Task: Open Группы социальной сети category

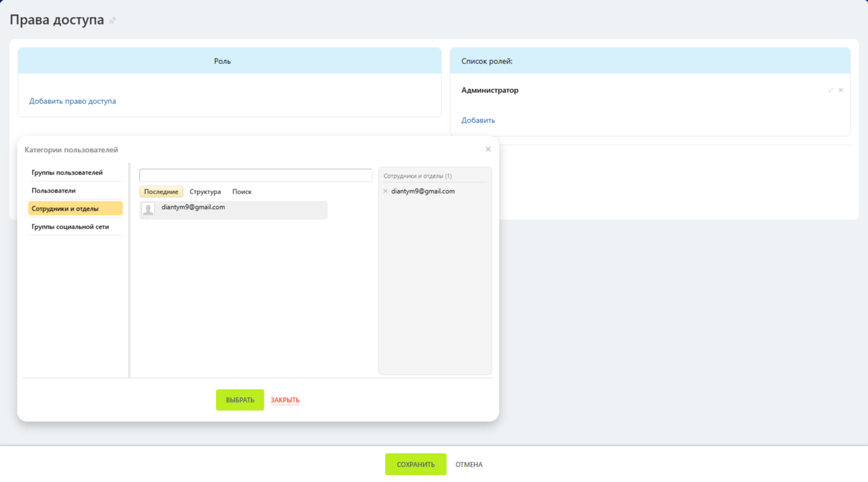Action: (x=70, y=227)
